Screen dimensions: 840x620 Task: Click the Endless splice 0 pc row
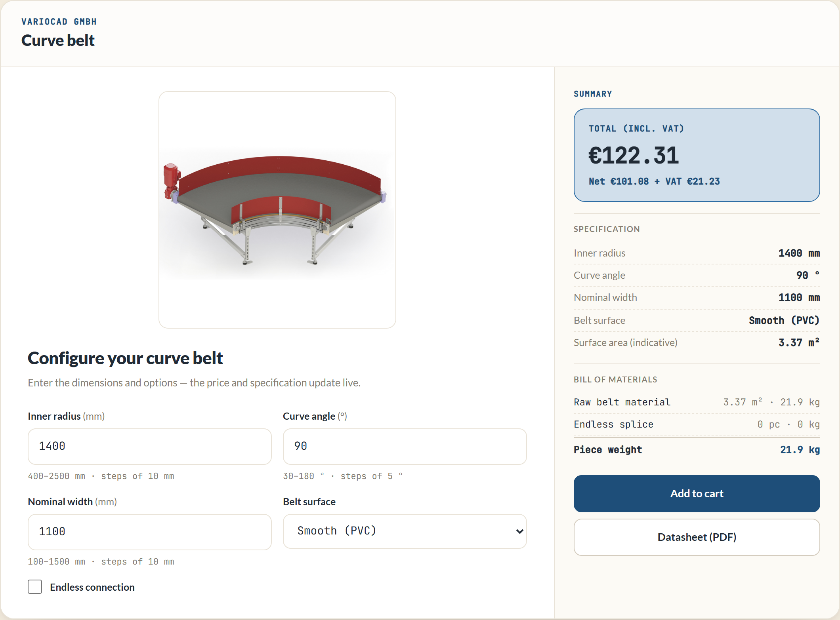pos(697,424)
